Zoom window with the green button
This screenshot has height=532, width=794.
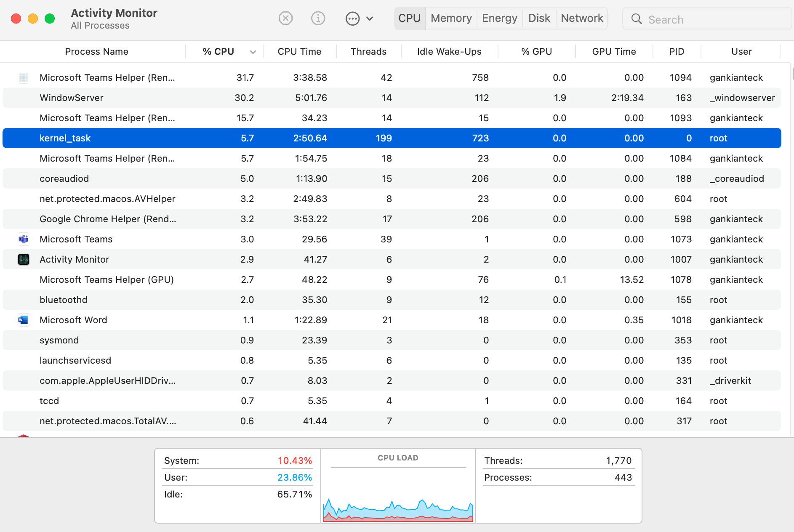[50, 19]
